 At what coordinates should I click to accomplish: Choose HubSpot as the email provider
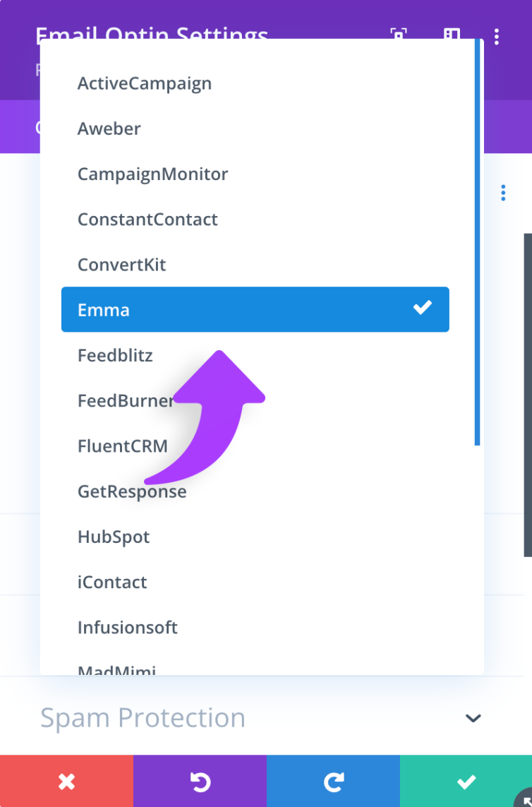(x=114, y=537)
